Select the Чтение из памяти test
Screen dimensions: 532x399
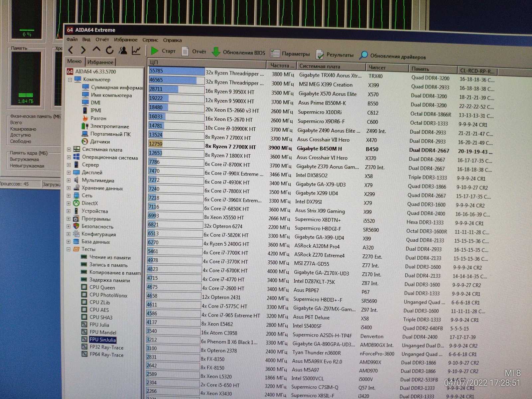click(x=106, y=257)
